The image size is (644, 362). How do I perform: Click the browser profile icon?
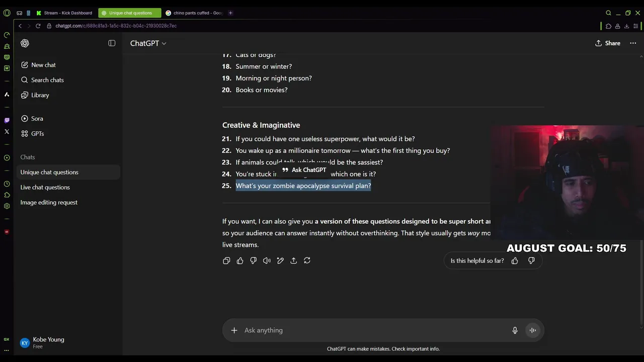click(617, 26)
